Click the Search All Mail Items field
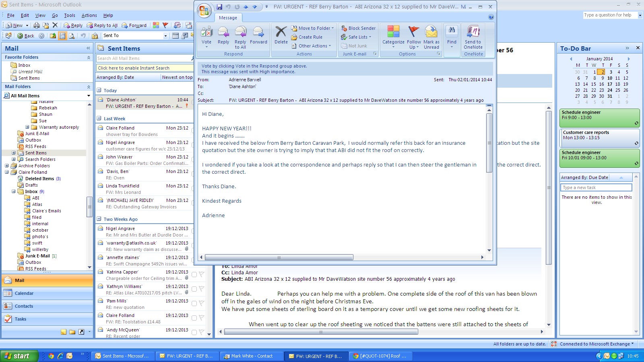 coord(144,58)
